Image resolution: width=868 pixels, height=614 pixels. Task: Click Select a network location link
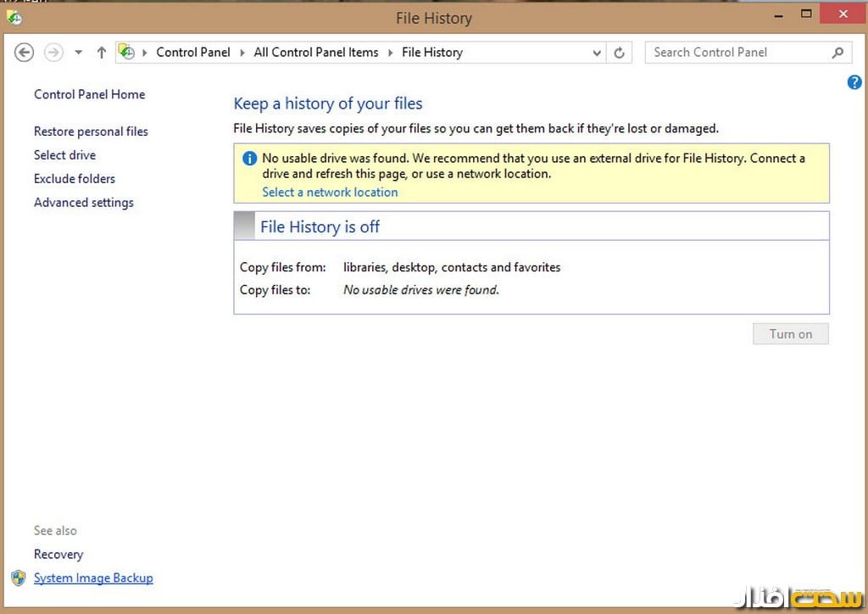click(x=330, y=193)
